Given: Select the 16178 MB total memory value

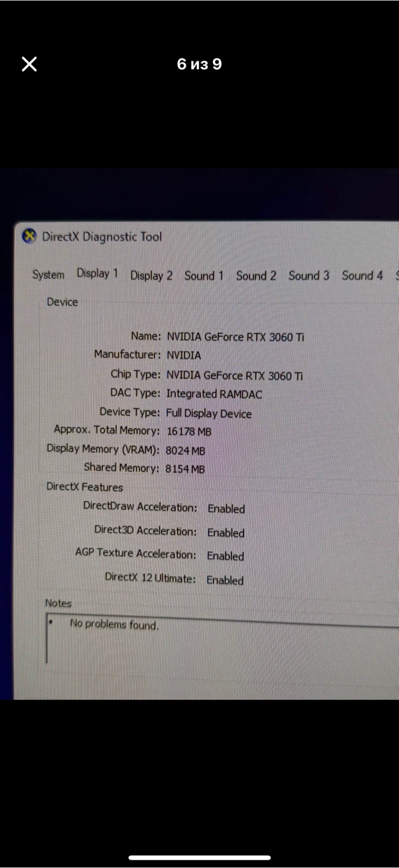Looking at the screenshot, I should pos(189,432).
